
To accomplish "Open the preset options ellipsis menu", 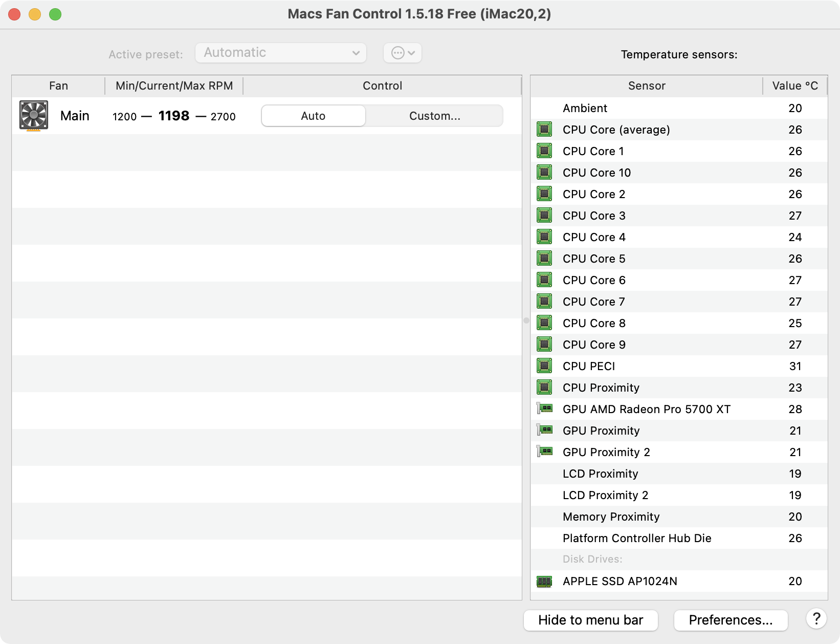I will 402,52.
